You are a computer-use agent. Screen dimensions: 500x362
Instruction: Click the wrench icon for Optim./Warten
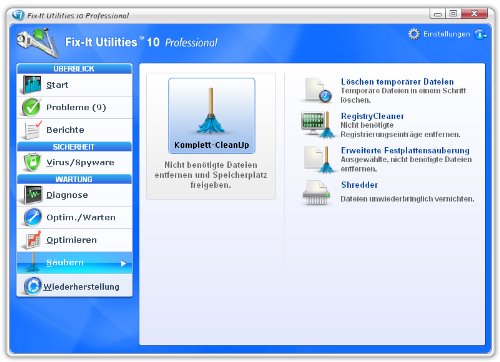point(32,217)
